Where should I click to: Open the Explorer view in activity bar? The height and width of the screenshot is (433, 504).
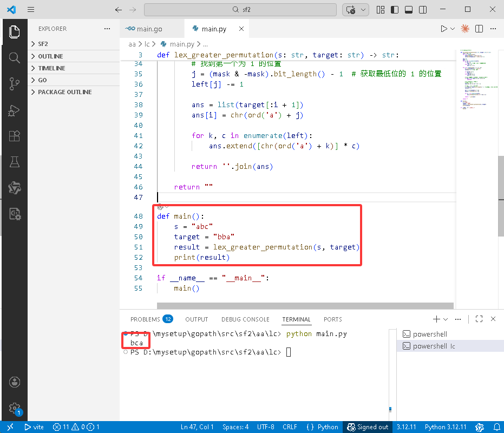click(14, 32)
